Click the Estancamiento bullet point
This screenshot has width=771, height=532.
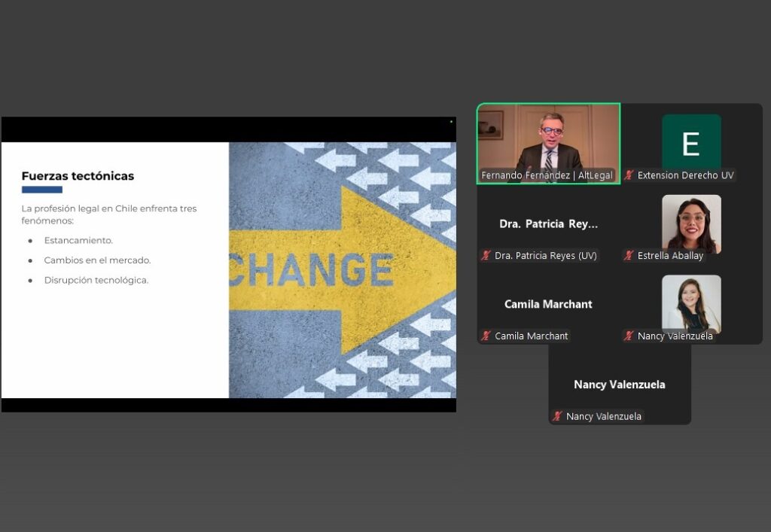[78, 240]
